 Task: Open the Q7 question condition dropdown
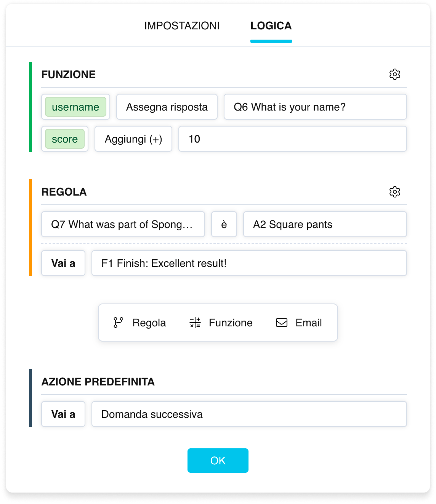[123, 224]
